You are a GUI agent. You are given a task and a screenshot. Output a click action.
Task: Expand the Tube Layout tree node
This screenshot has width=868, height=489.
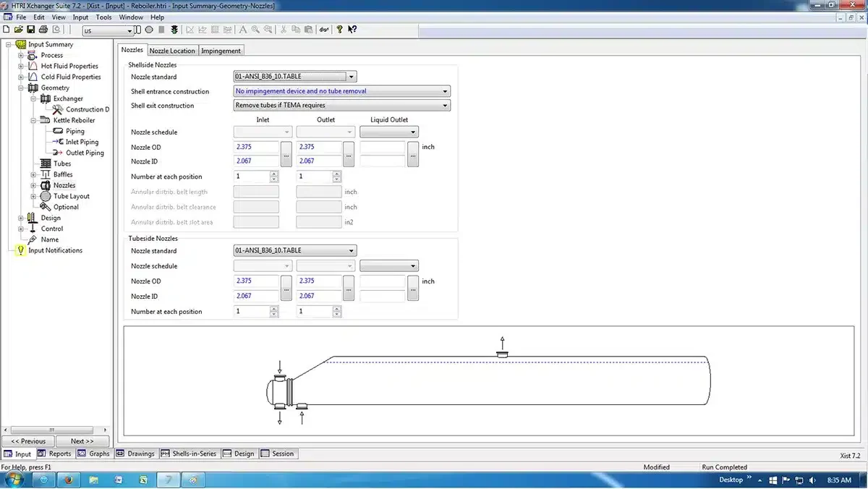[33, 196]
